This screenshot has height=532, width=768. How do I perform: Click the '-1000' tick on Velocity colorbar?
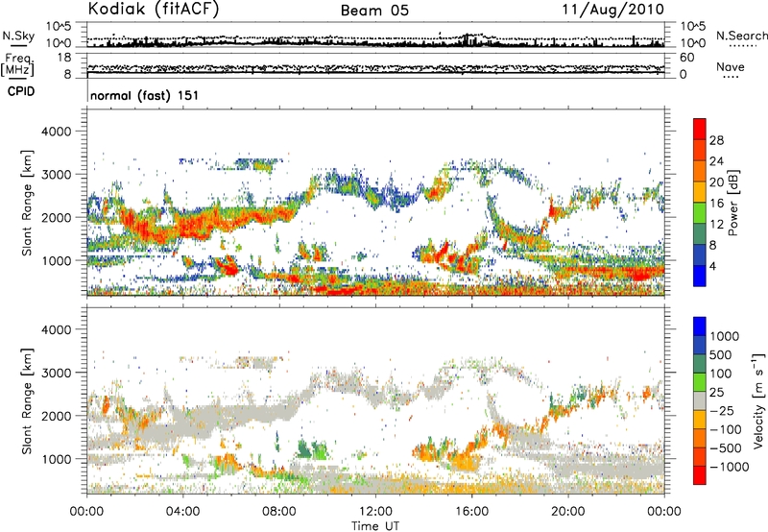tap(729, 467)
